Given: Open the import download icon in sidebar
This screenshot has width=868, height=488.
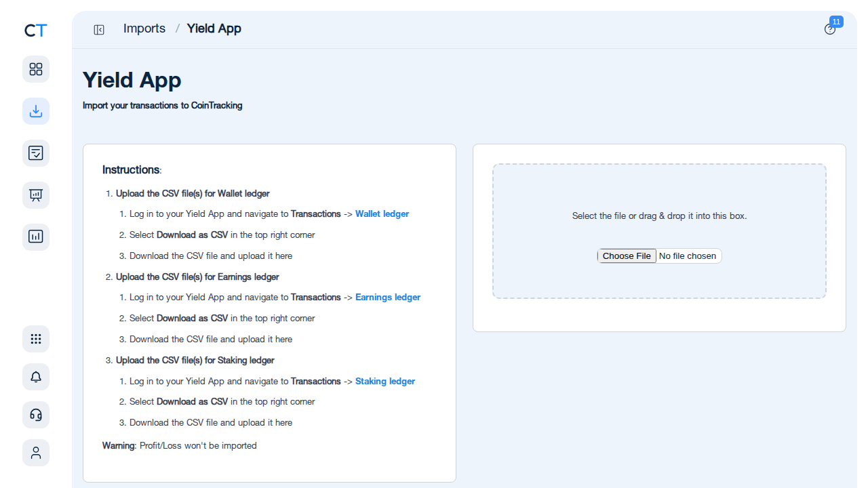Looking at the screenshot, I should click(36, 111).
